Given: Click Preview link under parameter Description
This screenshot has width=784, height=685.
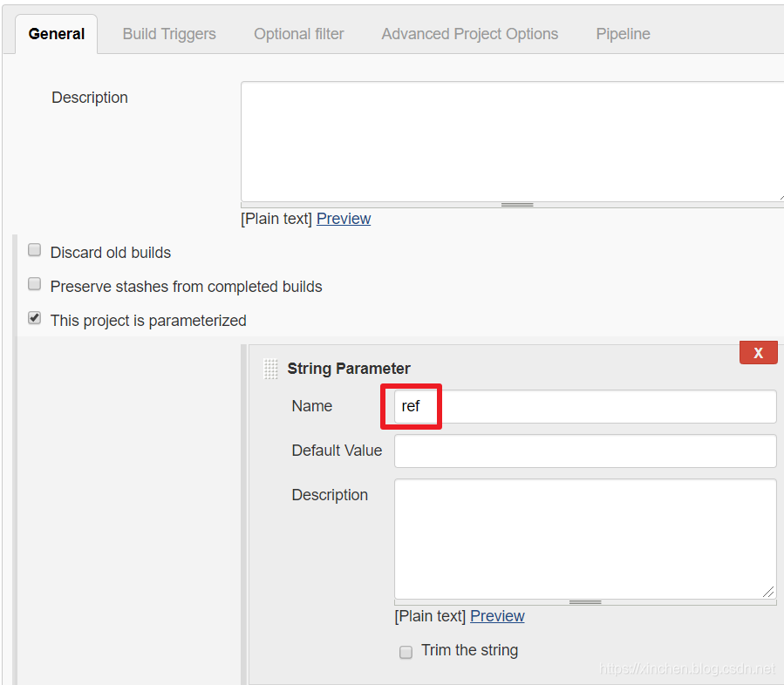Looking at the screenshot, I should click(497, 616).
